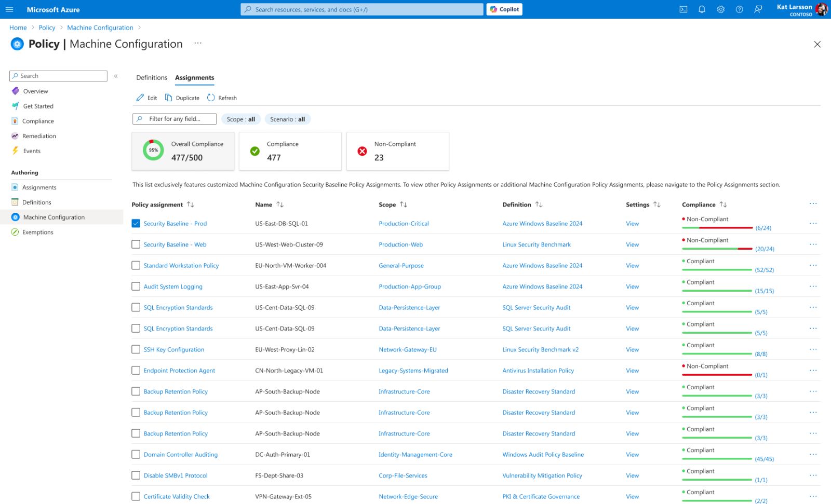Switch to the Definitions tab
The image size is (831, 504).
tap(152, 77)
